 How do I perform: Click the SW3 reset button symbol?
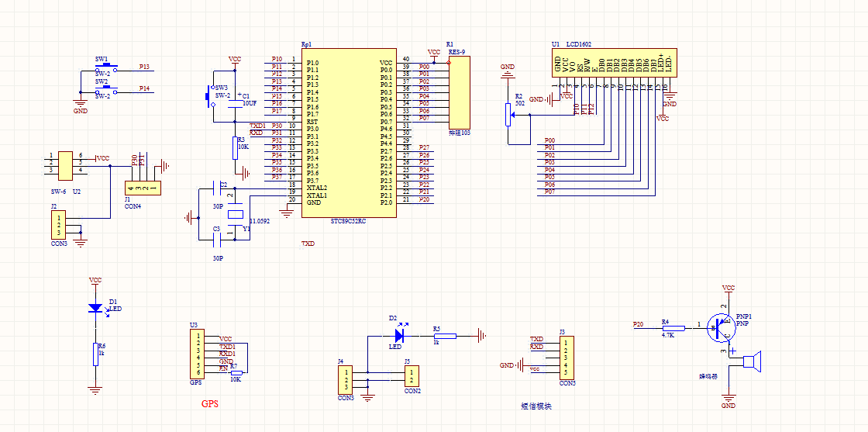(211, 96)
